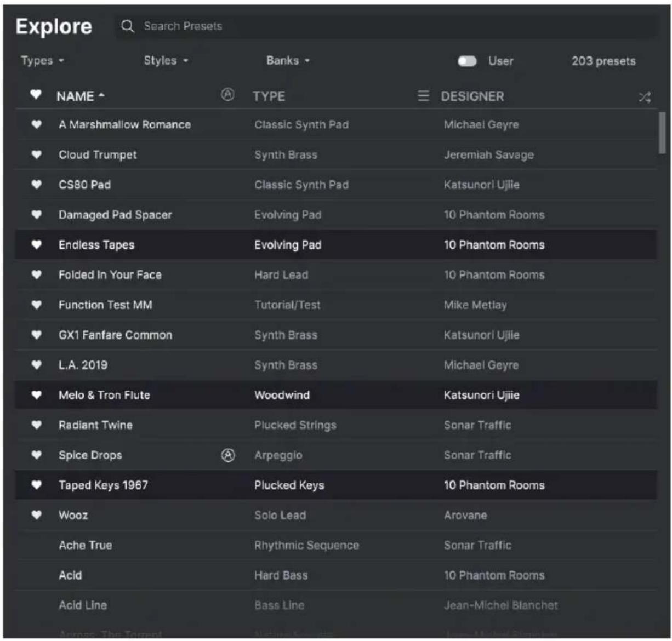Open the Banks filter dropdown

pos(288,60)
